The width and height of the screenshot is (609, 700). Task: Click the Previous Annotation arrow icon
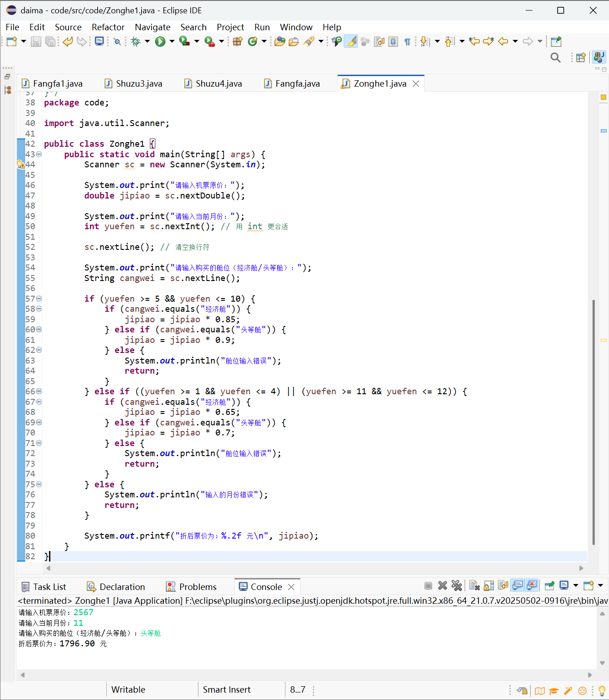pyautogui.click(x=450, y=42)
